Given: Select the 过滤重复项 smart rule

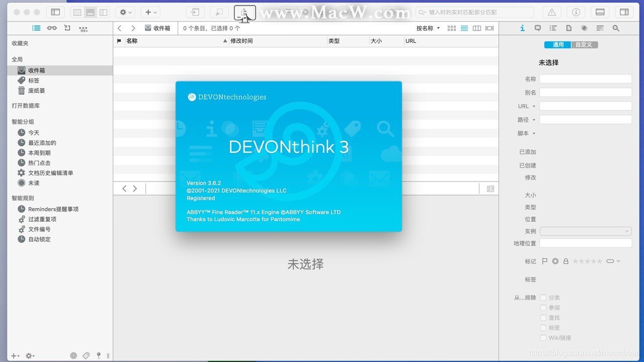Looking at the screenshot, I should pyautogui.click(x=60, y=219).
